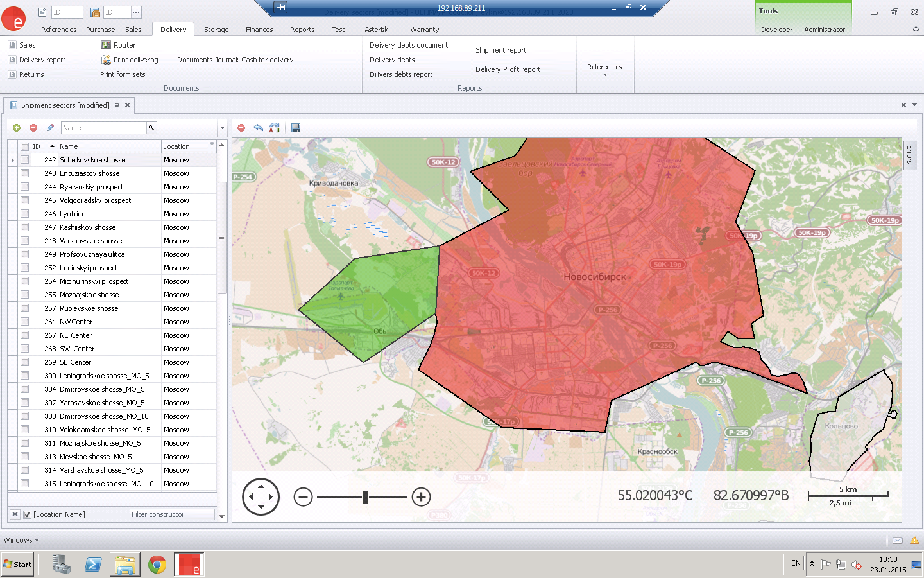Click the AB rename icon above the map
Screen dimensions: 924x578
point(275,128)
